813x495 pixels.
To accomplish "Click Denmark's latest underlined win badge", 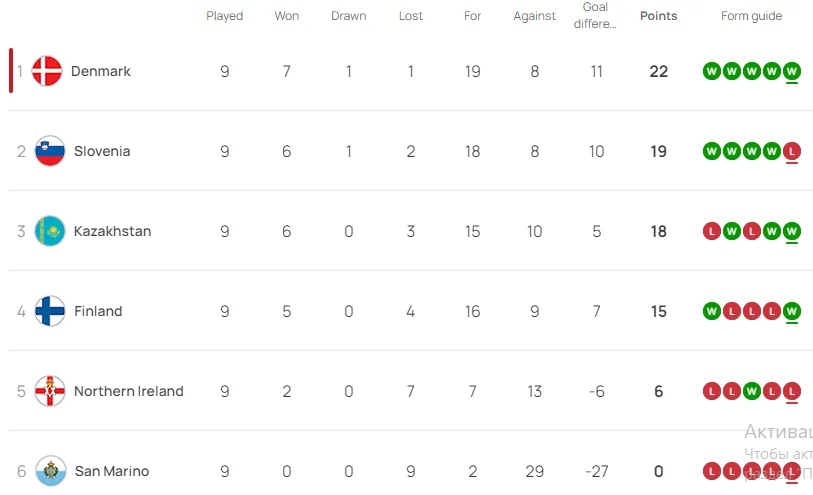I will coord(791,71).
